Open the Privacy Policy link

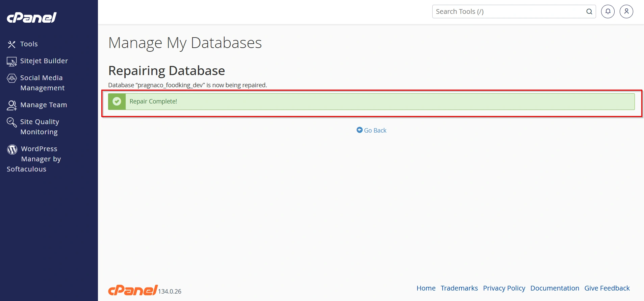click(504, 288)
